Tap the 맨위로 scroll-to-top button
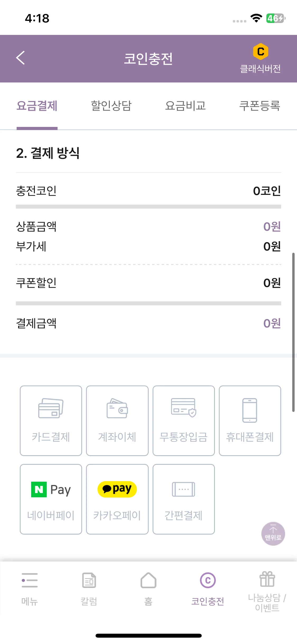 pyautogui.click(x=273, y=533)
